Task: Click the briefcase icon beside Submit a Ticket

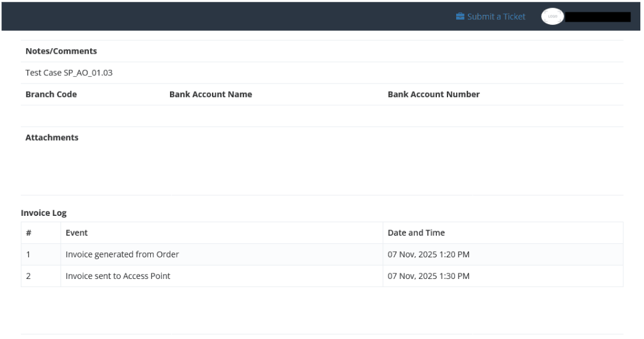Action: (460, 17)
